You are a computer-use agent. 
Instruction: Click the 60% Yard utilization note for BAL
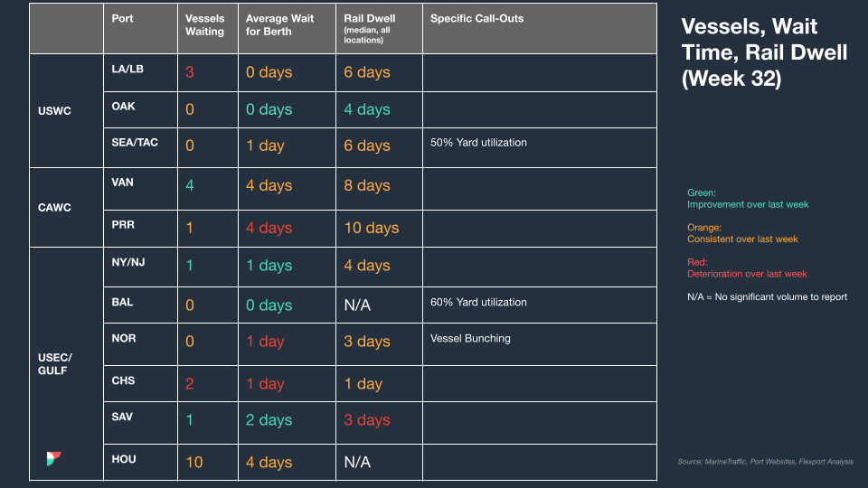click(478, 303)
